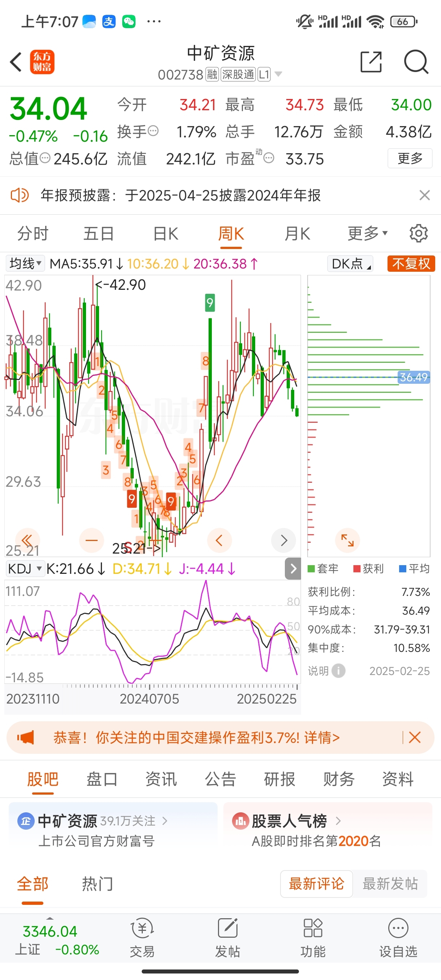
Task: Open the 资讯 tab
Action: [x=161, y=779]
